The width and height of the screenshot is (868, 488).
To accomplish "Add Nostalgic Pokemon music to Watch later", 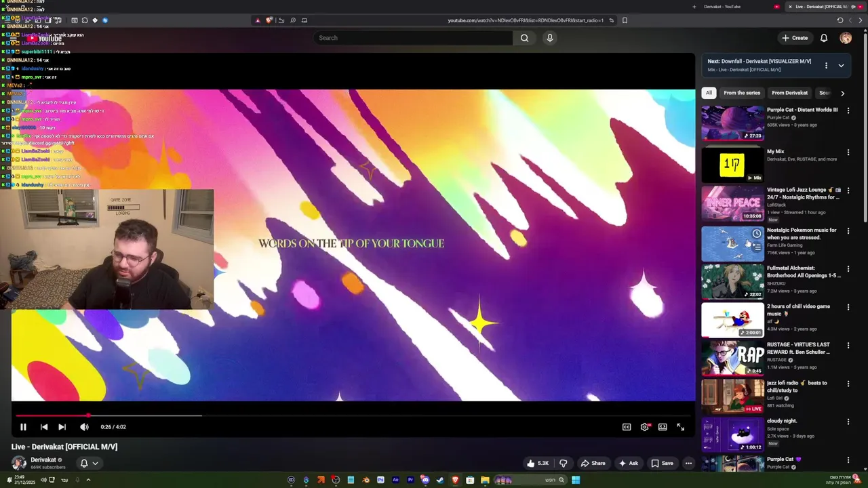I will (x=757, y=234).
